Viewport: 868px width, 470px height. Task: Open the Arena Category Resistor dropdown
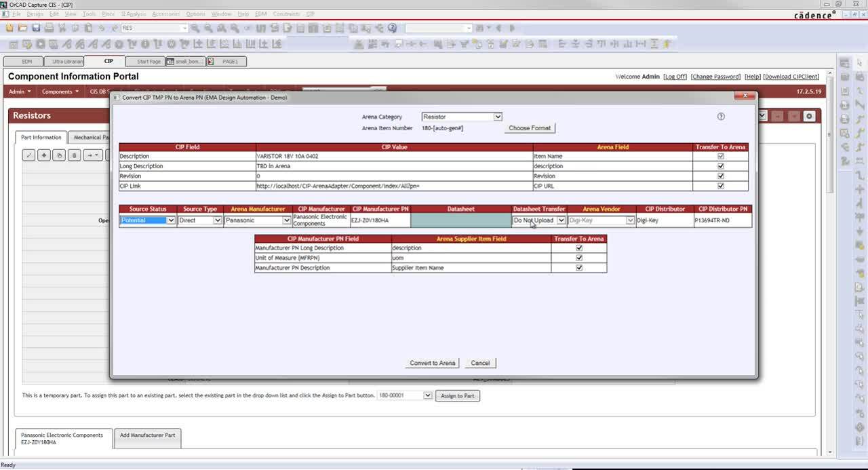[x=462, y=117]
